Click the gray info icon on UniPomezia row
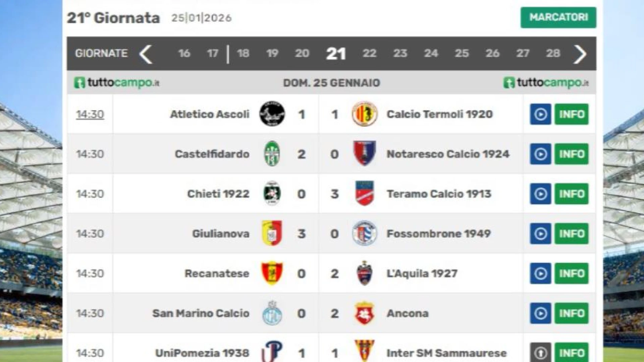644x362 pixels. tap(540, 352)
